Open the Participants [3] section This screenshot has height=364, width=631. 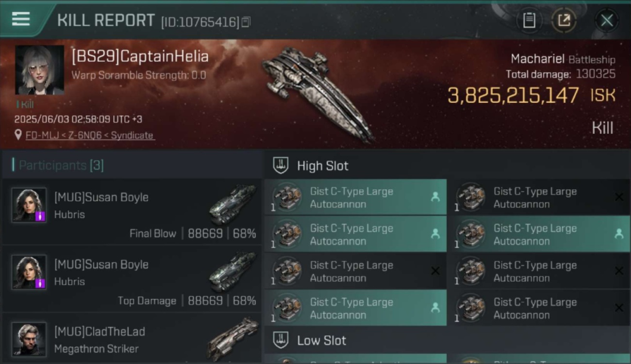(x=61, y=165)
